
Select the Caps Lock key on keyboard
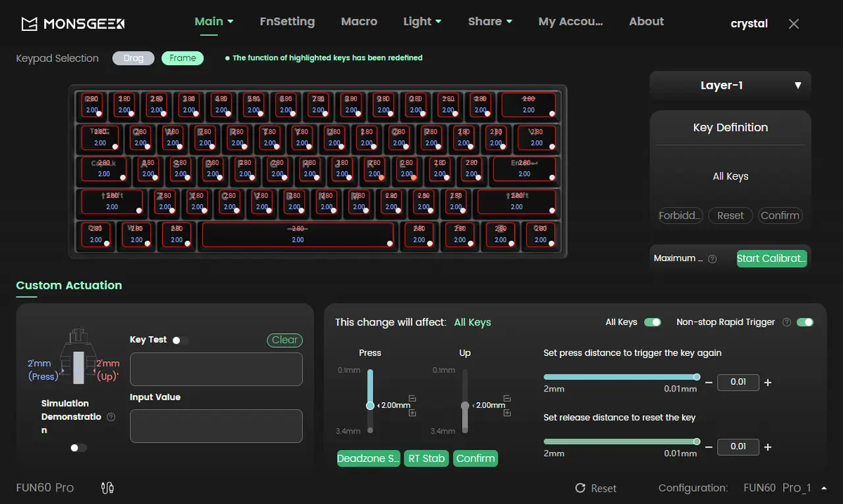point(104,169)
